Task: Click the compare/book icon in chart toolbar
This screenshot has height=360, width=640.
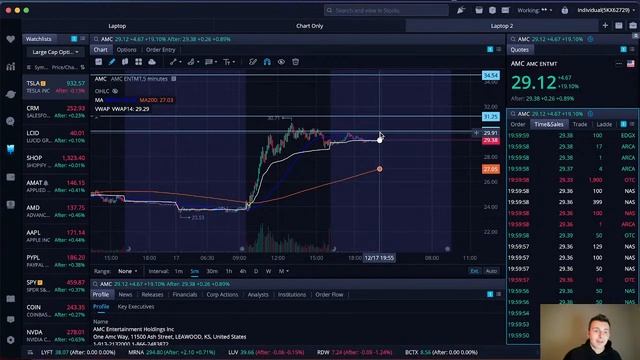Action: coord(125,62)
